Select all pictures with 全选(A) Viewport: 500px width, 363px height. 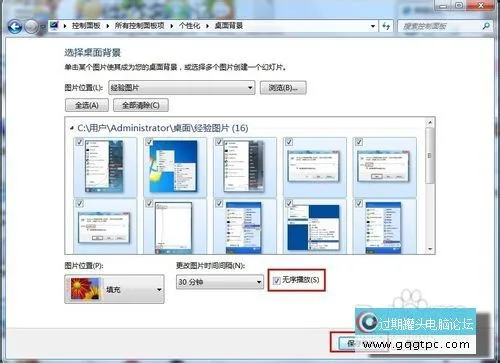(87, 105)
